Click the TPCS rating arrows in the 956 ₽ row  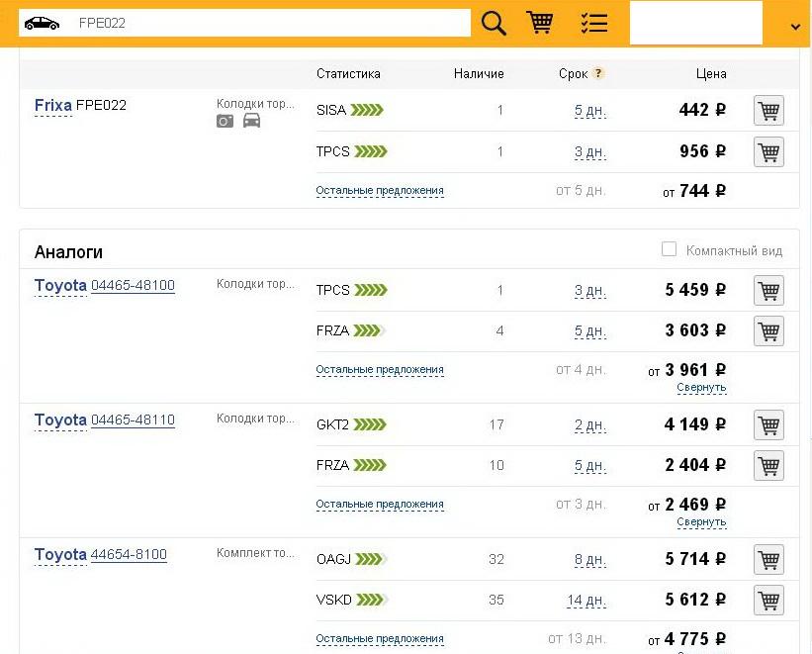pos(371,151)
